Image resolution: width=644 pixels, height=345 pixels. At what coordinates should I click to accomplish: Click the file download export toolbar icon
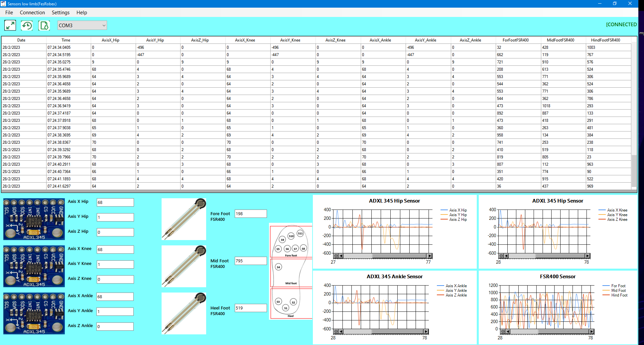coord(44,25)
